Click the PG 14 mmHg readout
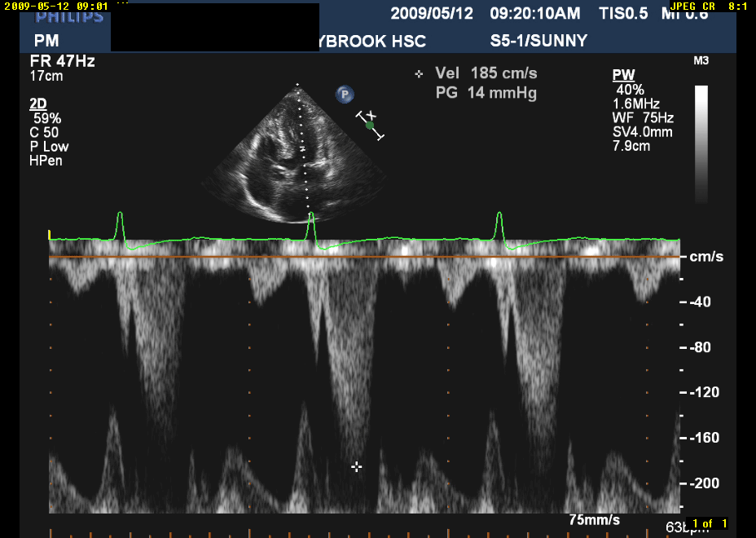The image size is (756, 538). [486, 93]
